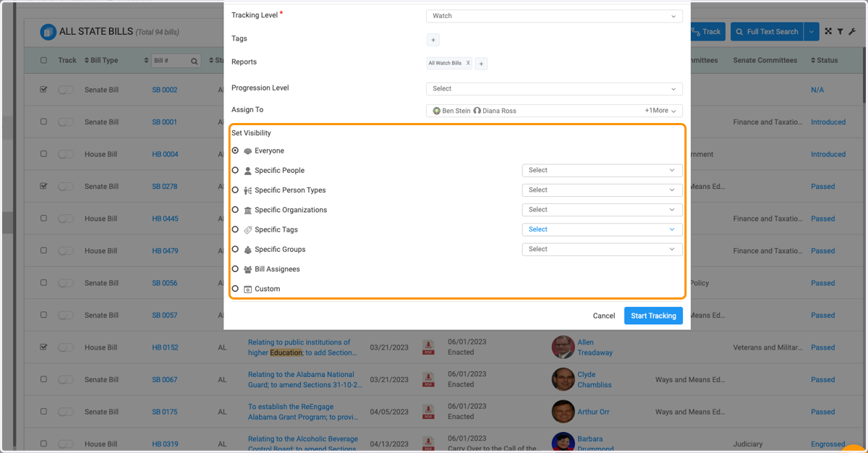The width and height of the screenshot is (868, 453).
Task: Click the Judiciary committee cell
Action: click(x=747, y=444)
